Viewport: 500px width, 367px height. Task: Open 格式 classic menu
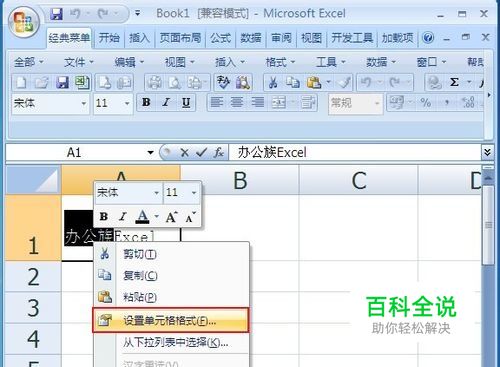pyautogui.click(x=280, y=62)
